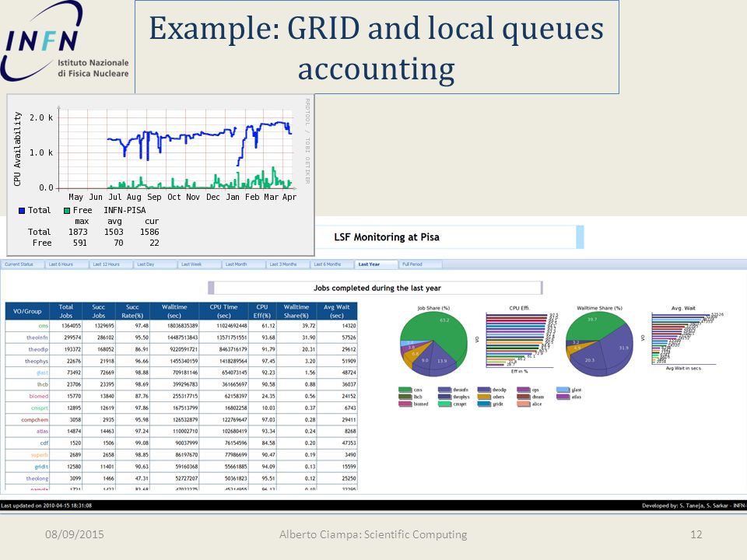Viewport: 747px width, 560px height.
Task: Open the biomed group link in table
Action: (x=39, y=396)
